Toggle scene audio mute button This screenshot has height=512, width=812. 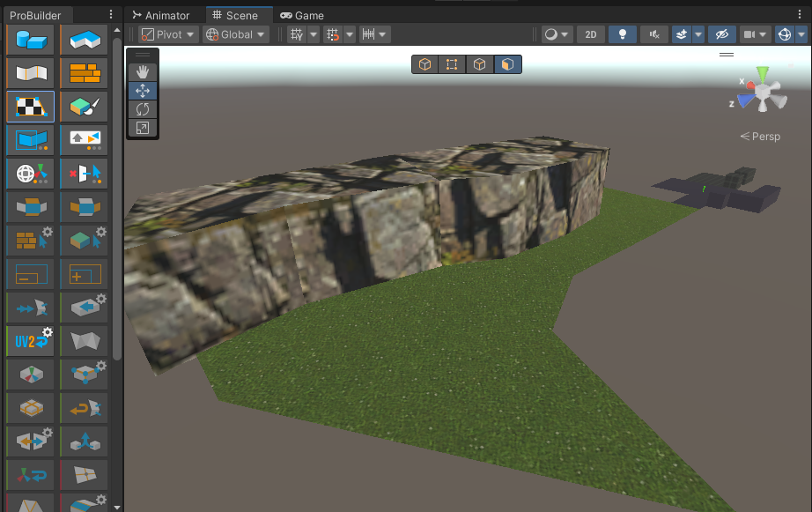click(654, 34)
